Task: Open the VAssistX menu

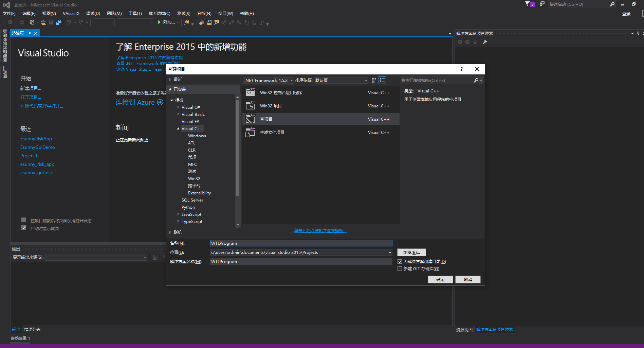Action: (x=71, y=14)
